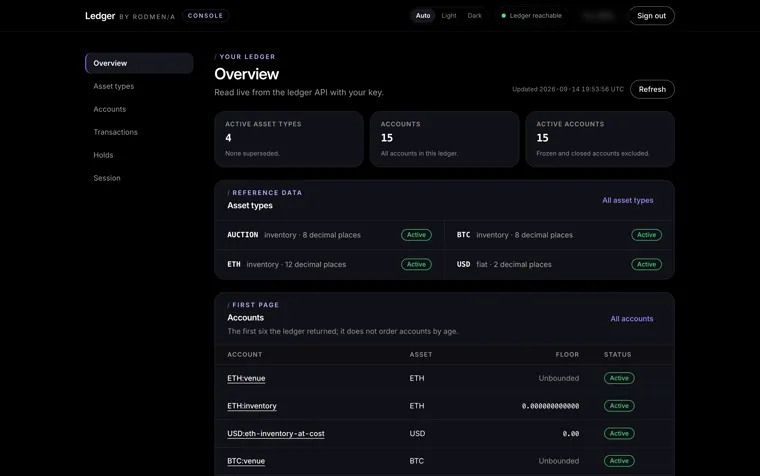Click the Active Accounts card
Screen dimensions: 760x476
coord(600,139)
